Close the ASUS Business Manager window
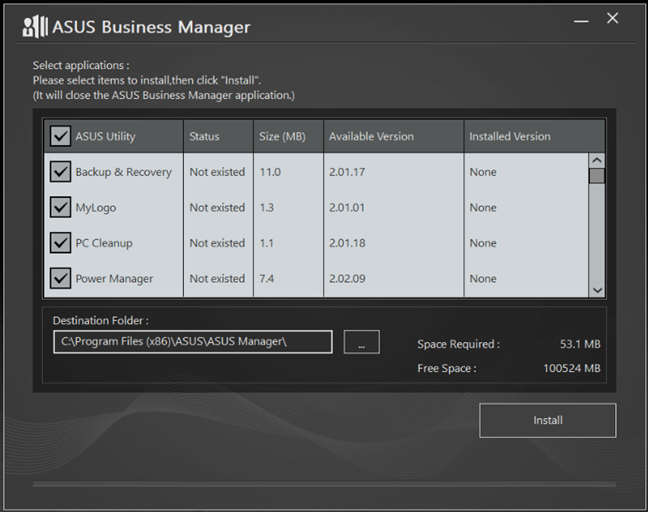The width and height of the screenshot is (648, 512). [x=612, y=18]
